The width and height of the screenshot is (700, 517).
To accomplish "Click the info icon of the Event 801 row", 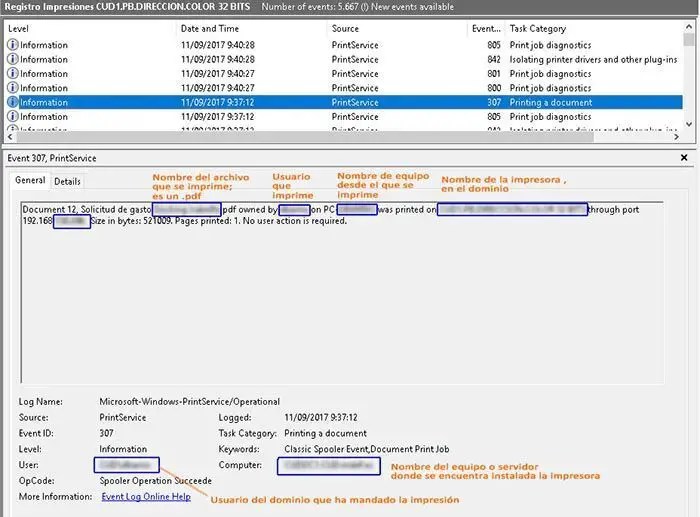I will [x=12, y=73].
